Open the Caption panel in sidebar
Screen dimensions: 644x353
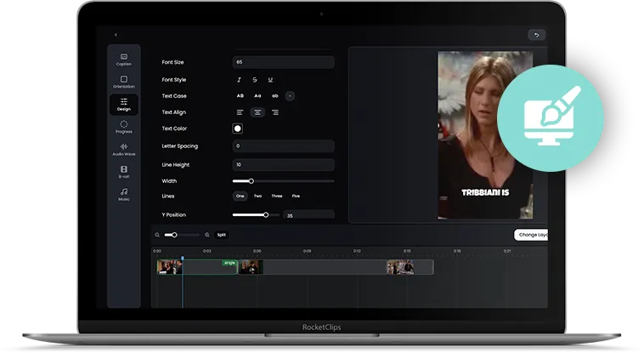124,60
